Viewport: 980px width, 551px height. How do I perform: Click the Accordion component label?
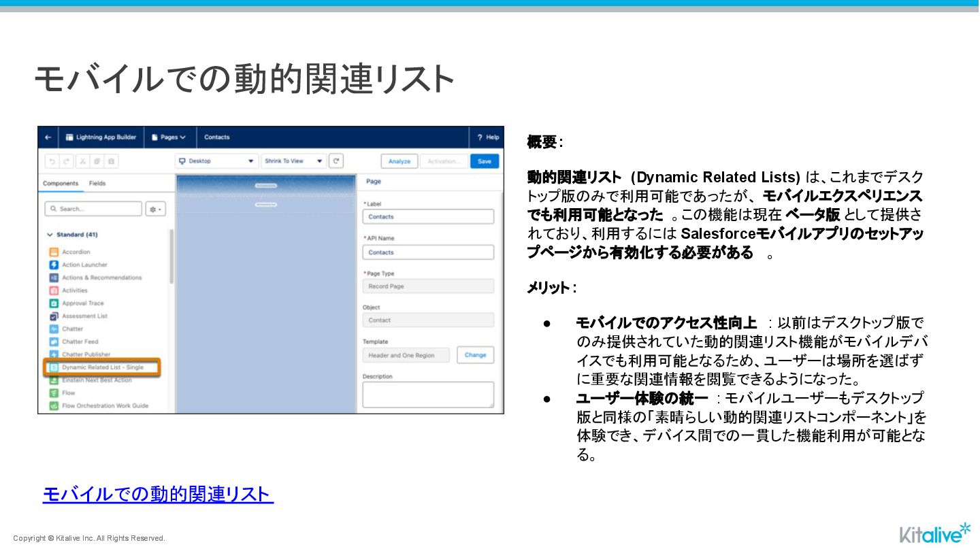click(76, 252)
